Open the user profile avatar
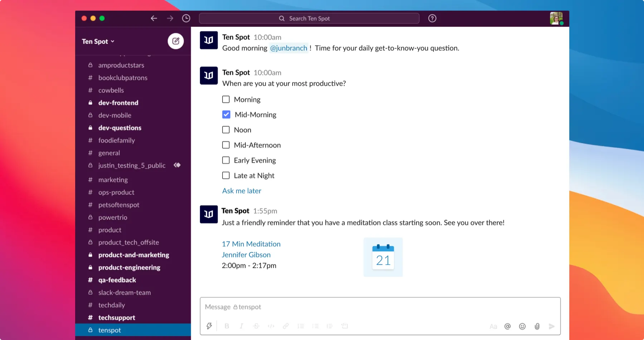 click(556, 18)
